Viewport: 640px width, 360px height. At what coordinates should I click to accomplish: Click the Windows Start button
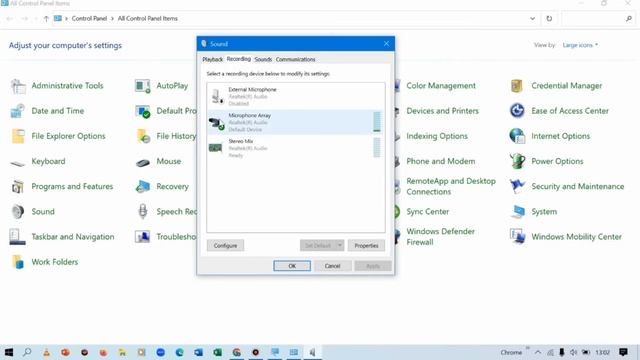pos(9,352)
